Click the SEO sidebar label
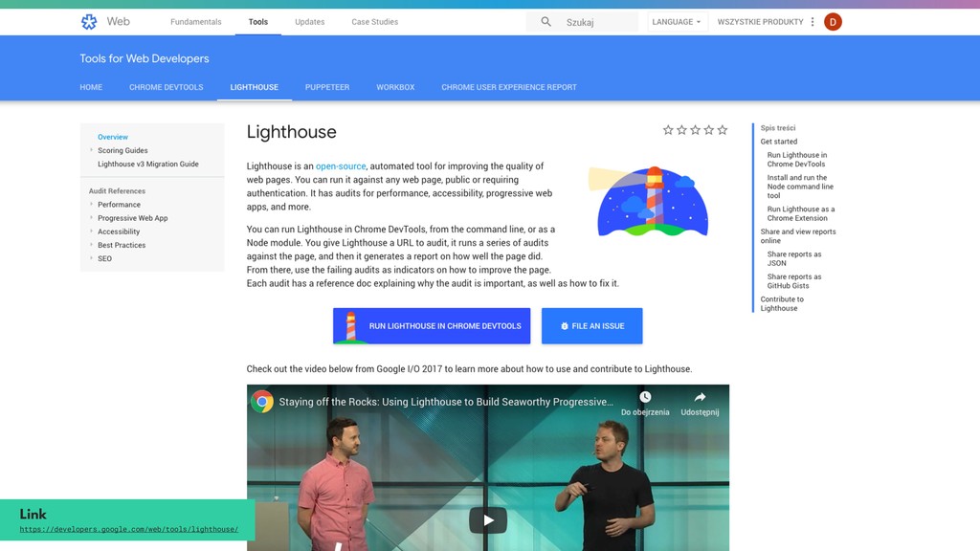The image size is (980, 551). (x=104, y=258)
